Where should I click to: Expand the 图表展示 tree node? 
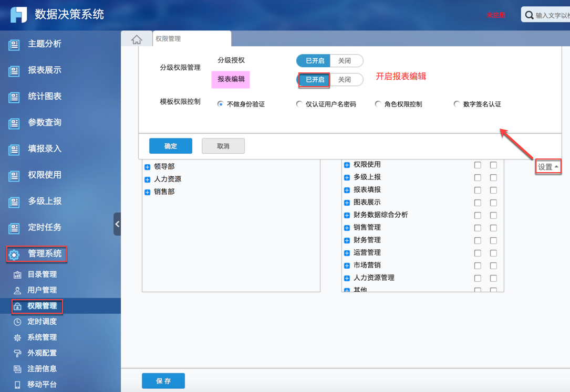[x=347, y=203]
